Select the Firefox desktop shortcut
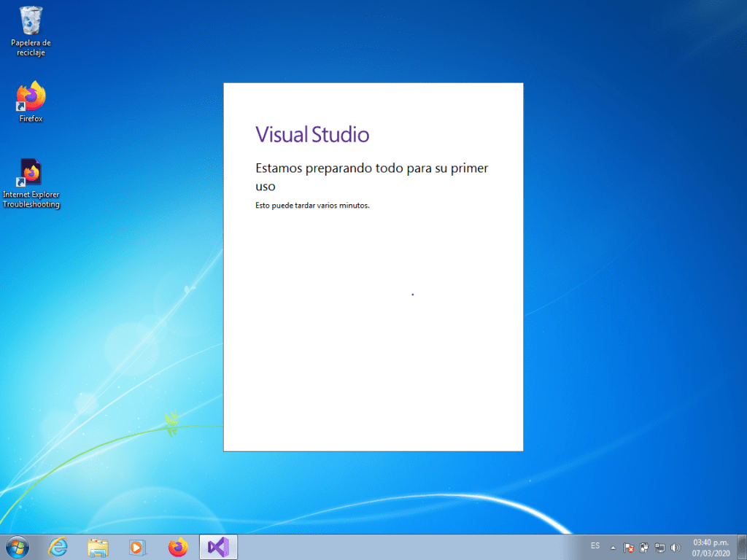Screen dimensions: 747x560 point(31,101)
